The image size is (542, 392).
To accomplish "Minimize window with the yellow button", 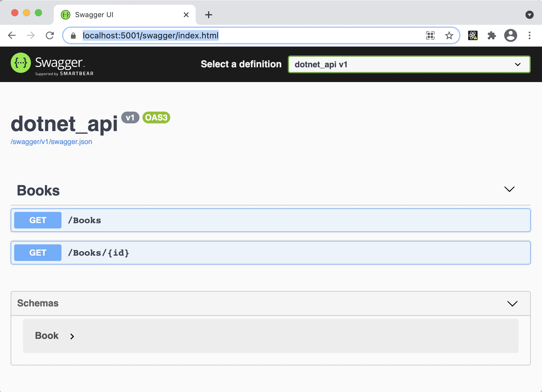I will [x=27, y=13].
